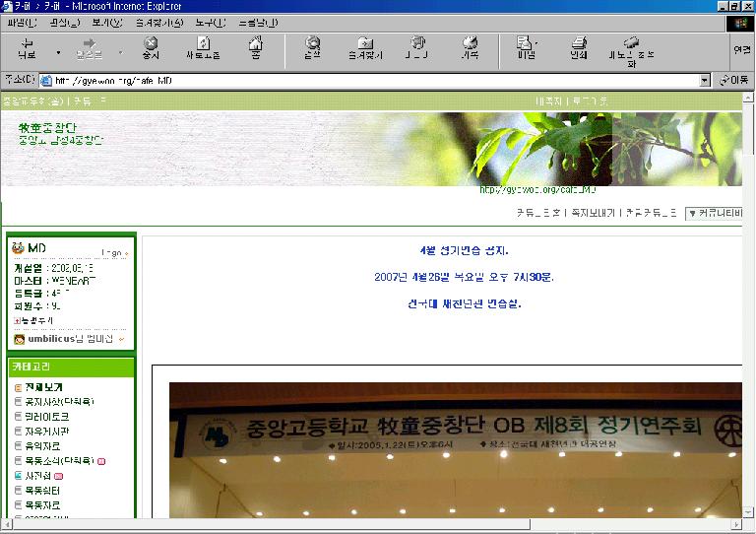Open the Search toolbar button
Screen dimensions: 756x534
(x=312, y=47)
